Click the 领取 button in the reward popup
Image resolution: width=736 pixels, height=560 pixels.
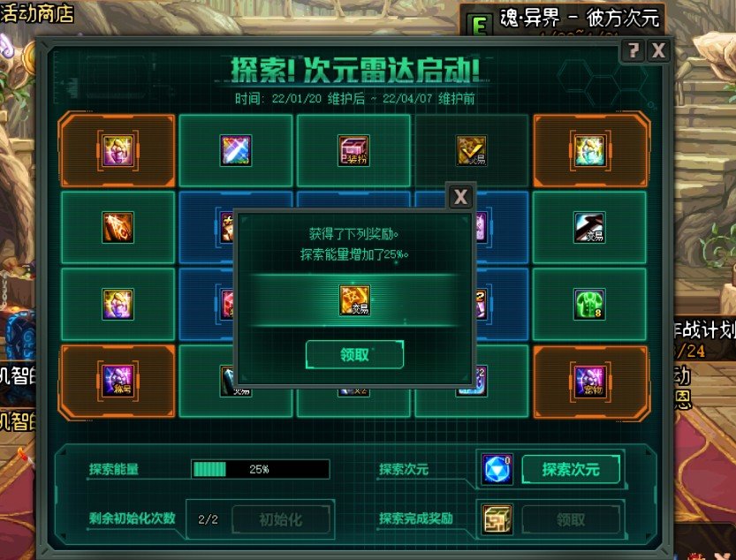point(354,354)
